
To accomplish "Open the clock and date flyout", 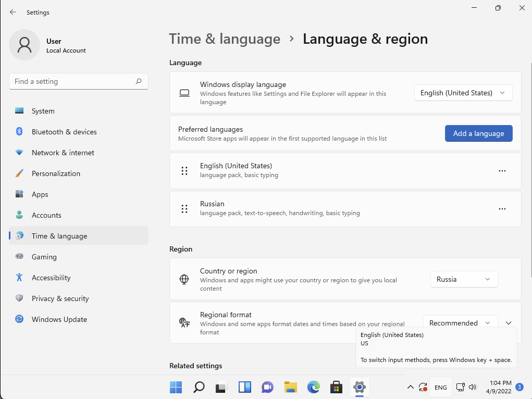I will [x=499, y=387].
